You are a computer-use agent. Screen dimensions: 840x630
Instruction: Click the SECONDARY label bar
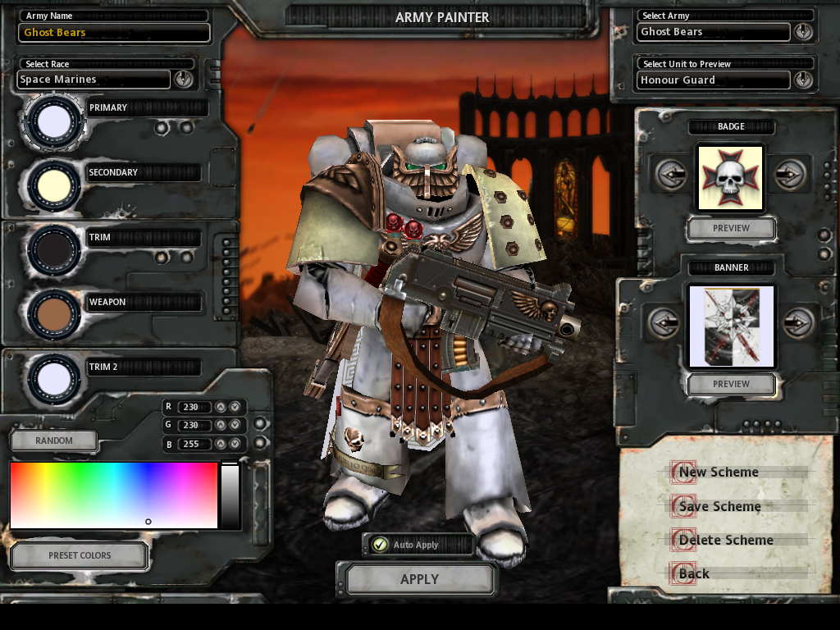[x=144, y=172]
